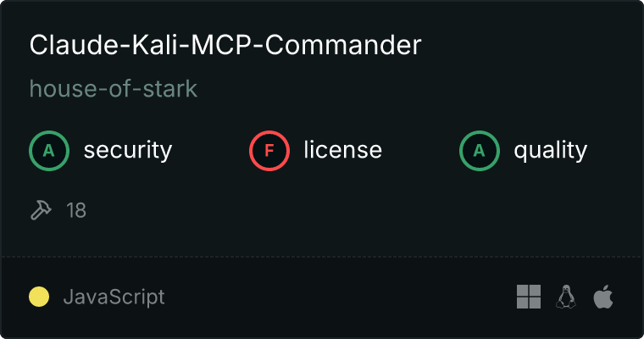Click the word Kali in the title
Screen dimensions: 644x339
coord(155,45)
